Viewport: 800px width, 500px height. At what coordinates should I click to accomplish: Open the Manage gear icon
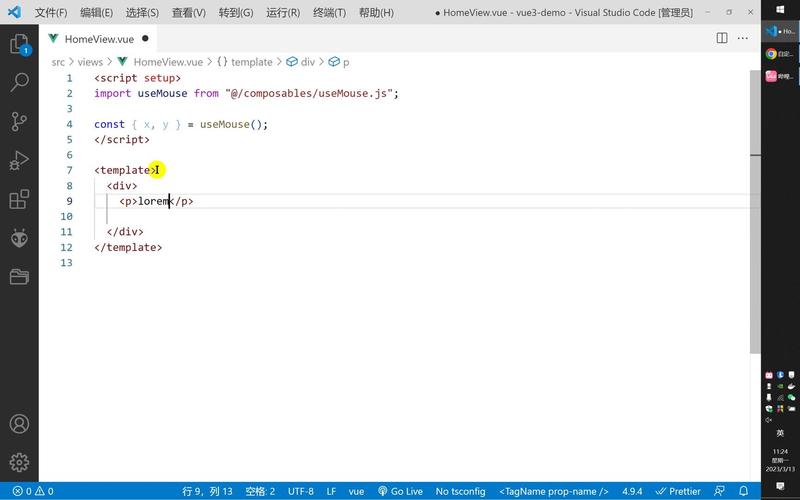19,462
